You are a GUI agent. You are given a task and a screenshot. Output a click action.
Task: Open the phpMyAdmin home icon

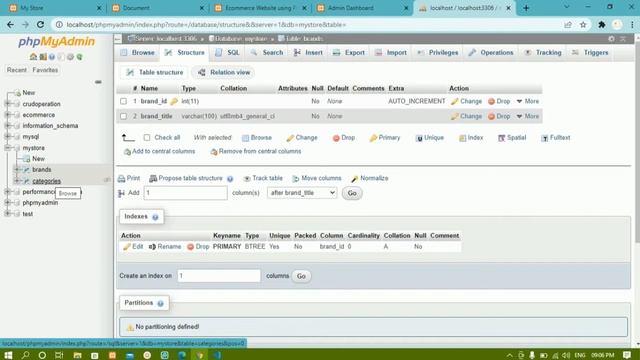coord(33,57)
